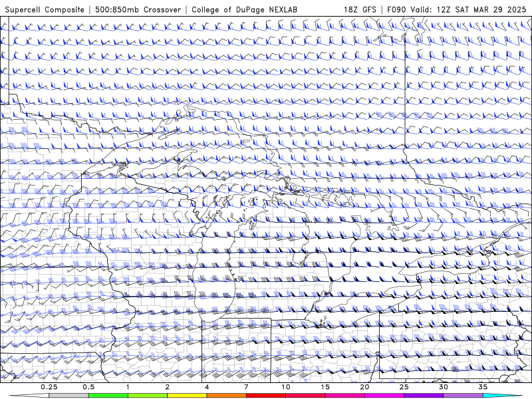
Task: Select the legend value 2
Action: [168, 387]
